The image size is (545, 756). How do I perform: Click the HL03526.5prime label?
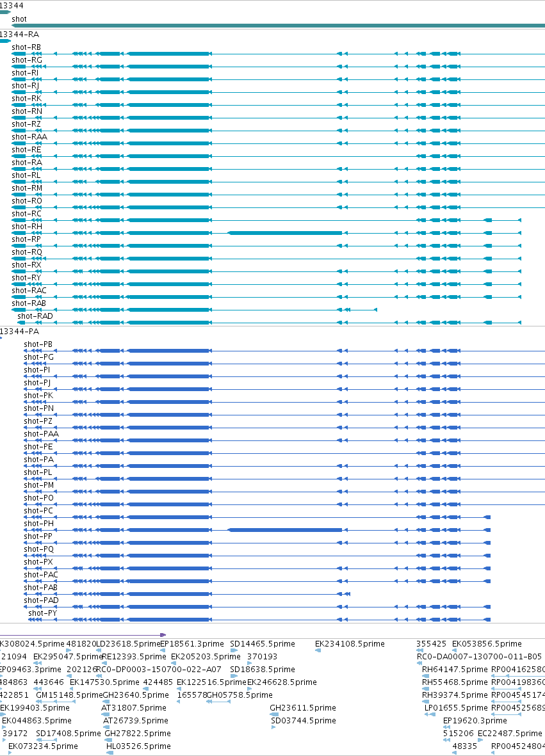tap(138, 746)
